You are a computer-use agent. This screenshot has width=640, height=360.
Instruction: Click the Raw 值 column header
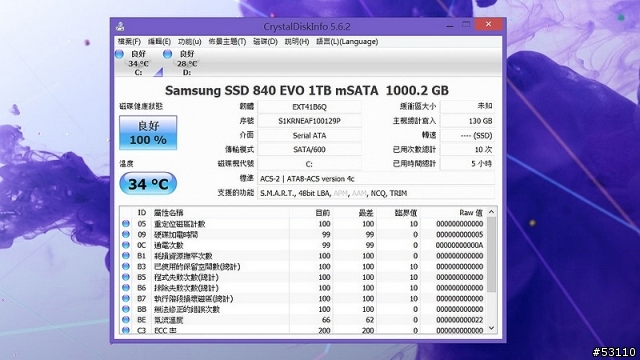coord(453,213)
